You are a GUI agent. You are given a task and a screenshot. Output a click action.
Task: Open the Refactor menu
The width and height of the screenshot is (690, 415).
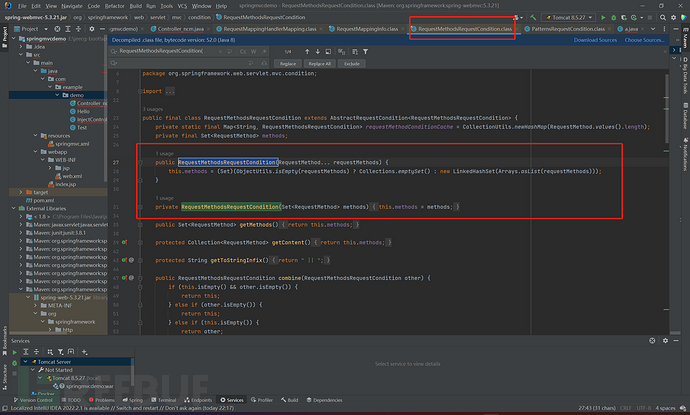[114, 6]
